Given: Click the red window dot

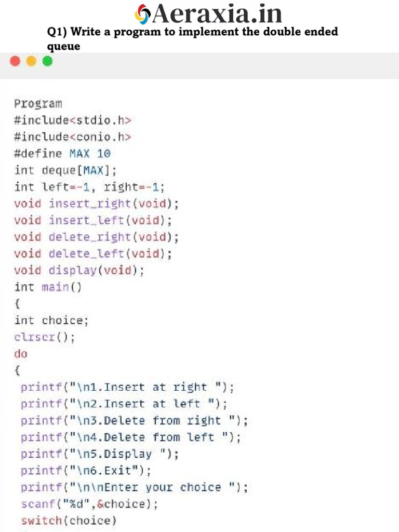Looking at the screenshot, I should tap(16, 61).
